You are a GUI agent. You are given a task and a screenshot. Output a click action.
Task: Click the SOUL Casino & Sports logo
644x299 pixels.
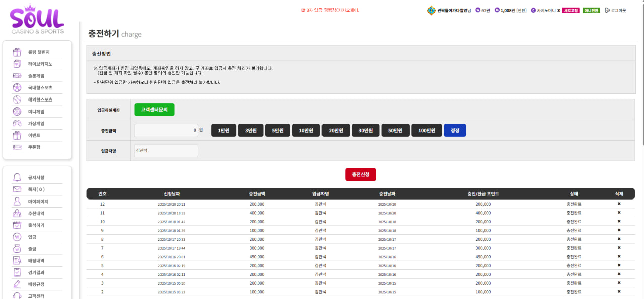[37, 18]
